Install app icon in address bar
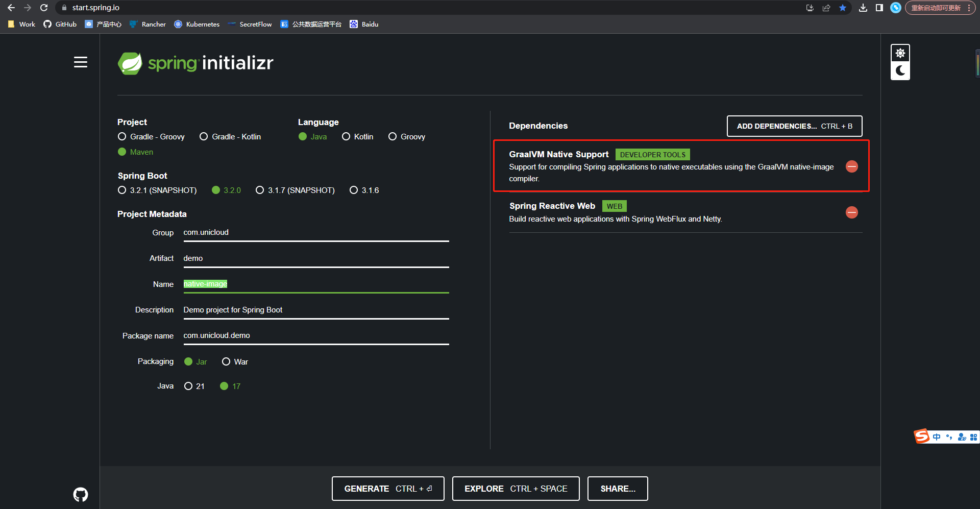 (x=810, y=8)
